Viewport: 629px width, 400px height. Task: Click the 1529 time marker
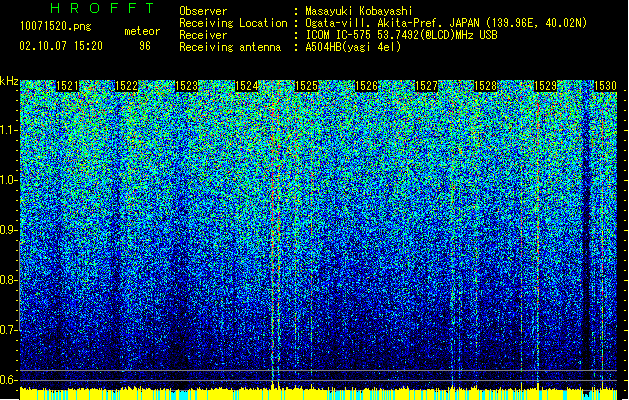pos(546,86)
